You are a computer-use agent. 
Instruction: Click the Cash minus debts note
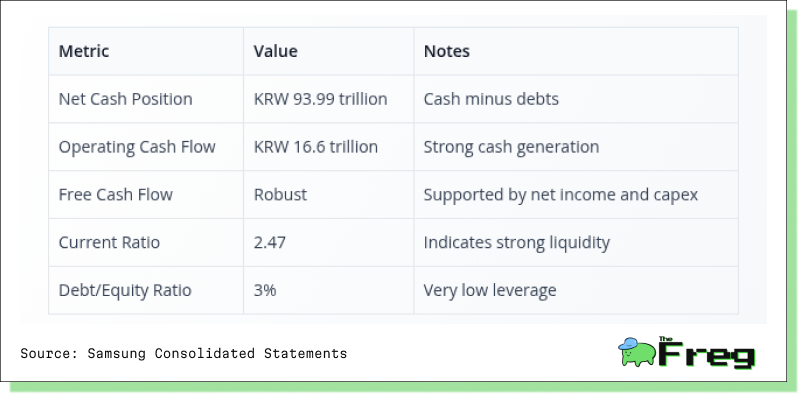(491, 99)
